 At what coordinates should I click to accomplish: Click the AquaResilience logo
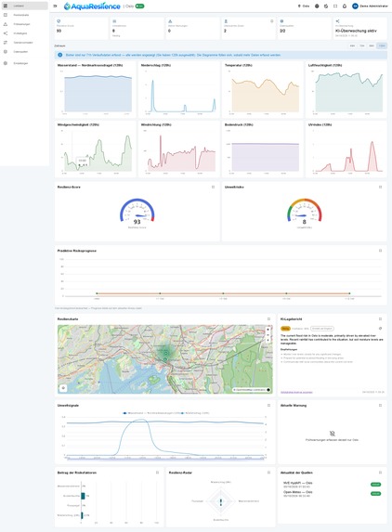[92, 6]
